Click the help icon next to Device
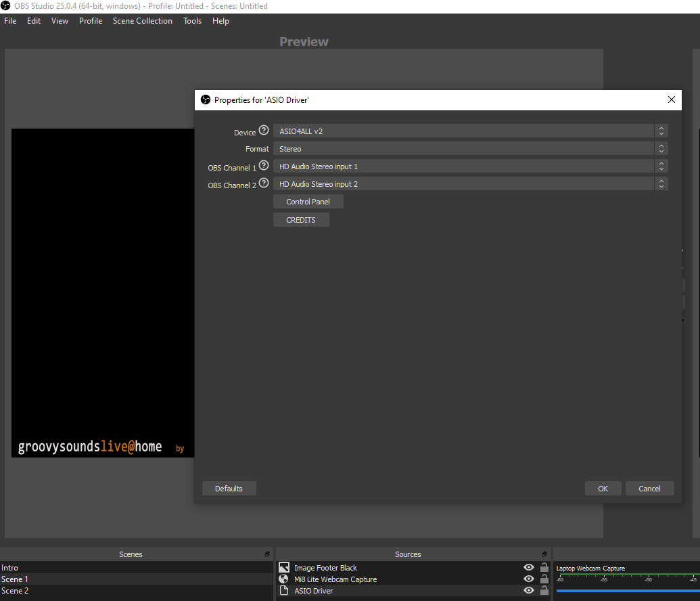700x601 pixels. click(x=264, y=130)
